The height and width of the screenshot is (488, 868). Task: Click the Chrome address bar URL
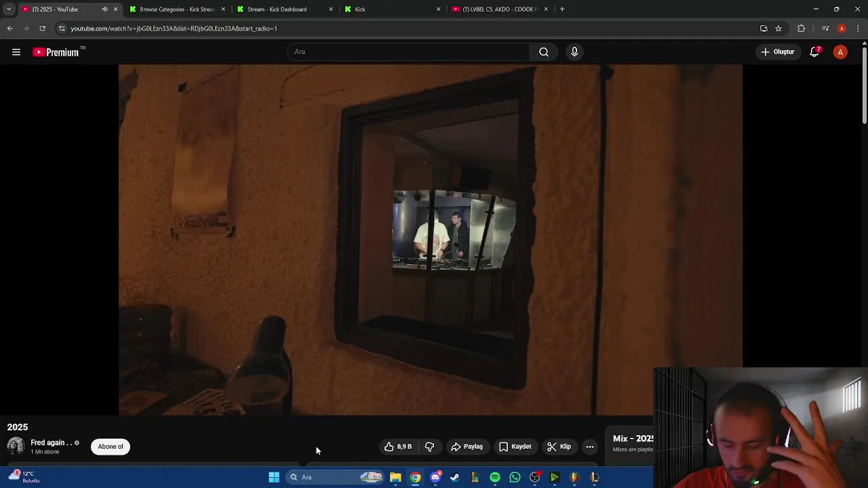coord(174,28)
